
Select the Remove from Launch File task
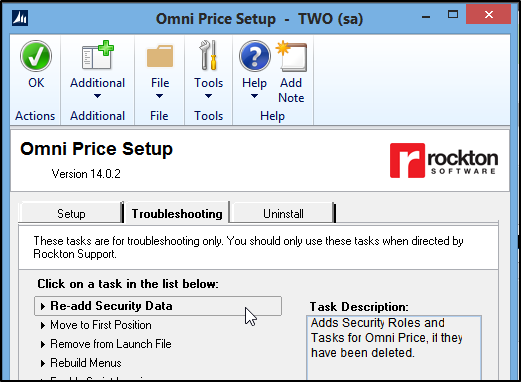coord(111,344)
